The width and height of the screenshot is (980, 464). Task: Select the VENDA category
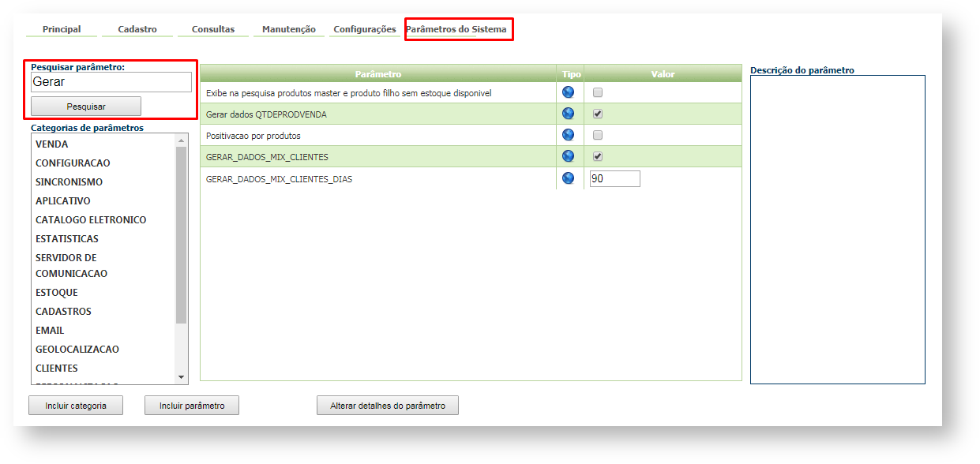[x=52, y=144]
